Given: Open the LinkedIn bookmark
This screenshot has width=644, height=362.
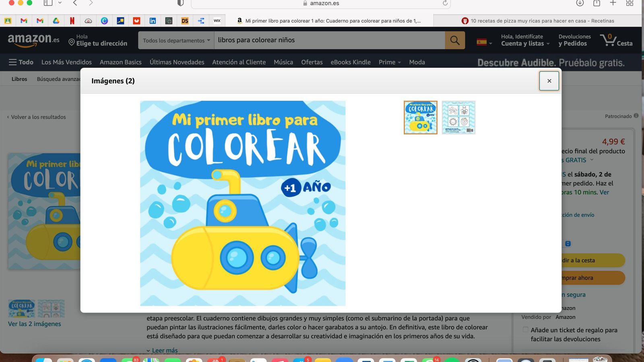Looking at the screenshot, I should pos(153,21).
